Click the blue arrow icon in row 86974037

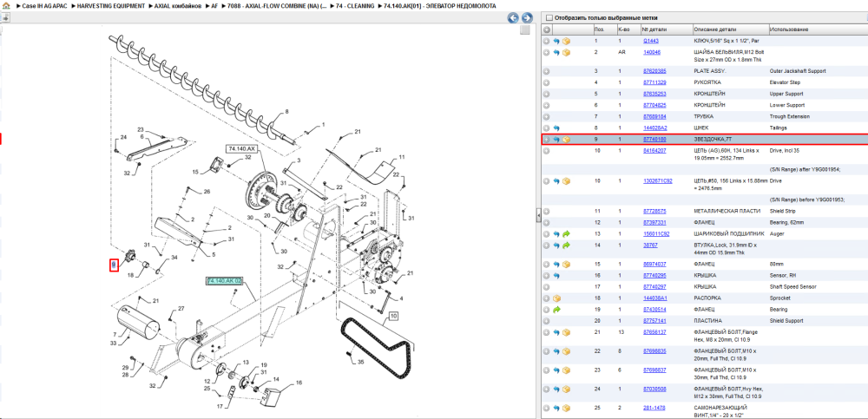pos(556,264)
